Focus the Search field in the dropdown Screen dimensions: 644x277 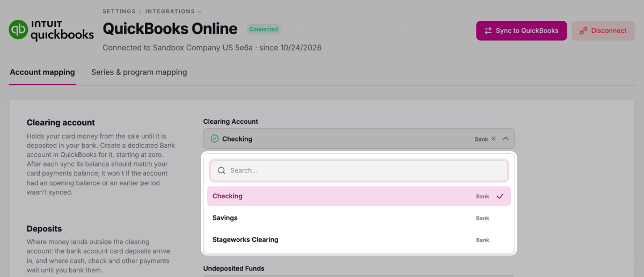pyautogui.click(x=358, y=170)
